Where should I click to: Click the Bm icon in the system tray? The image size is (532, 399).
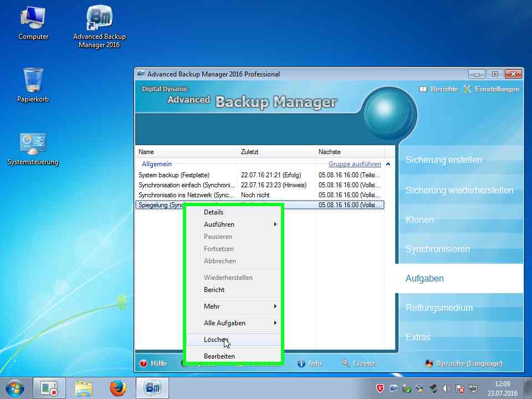(x=393, y=388)
